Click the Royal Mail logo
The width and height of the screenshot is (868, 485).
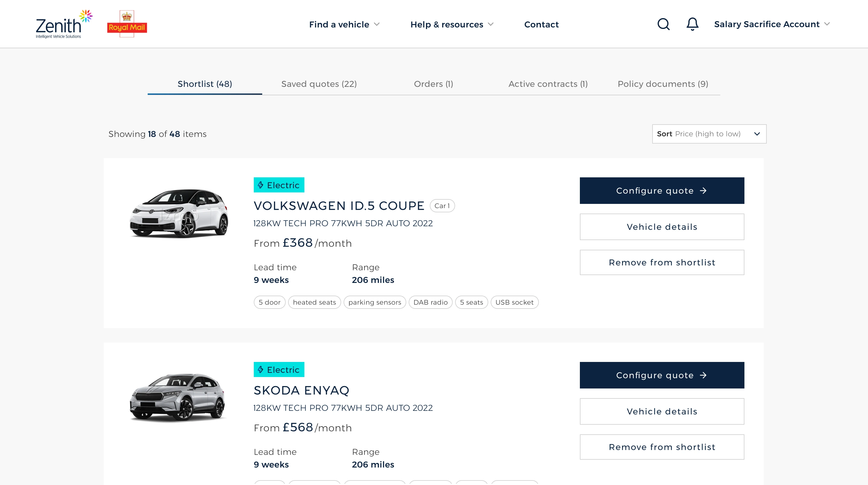(x=127, y=24)
